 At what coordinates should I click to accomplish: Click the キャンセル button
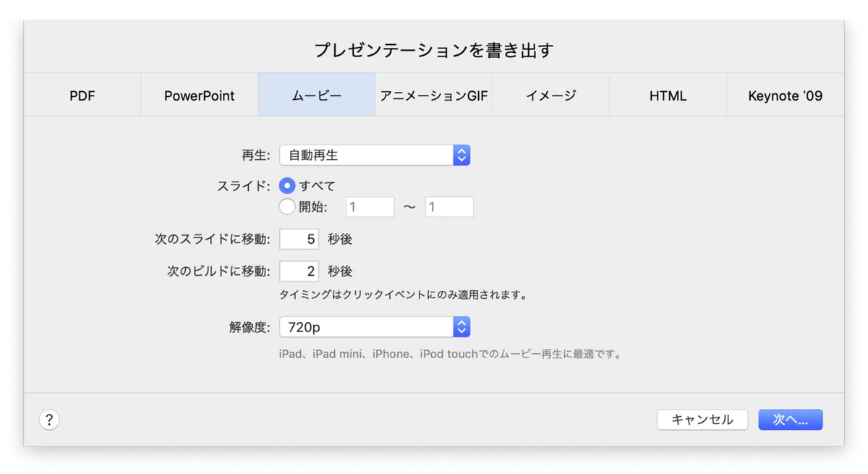pos(702,420)
